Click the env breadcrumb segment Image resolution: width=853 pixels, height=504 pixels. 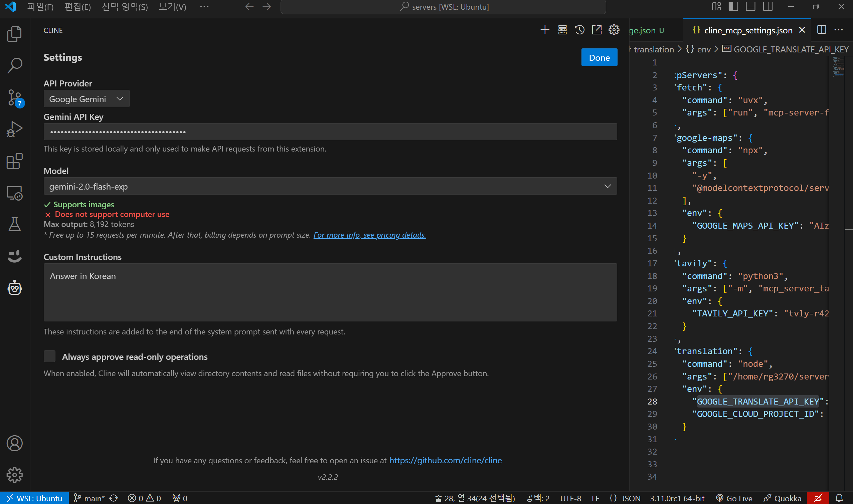click(x=703, y=49)
